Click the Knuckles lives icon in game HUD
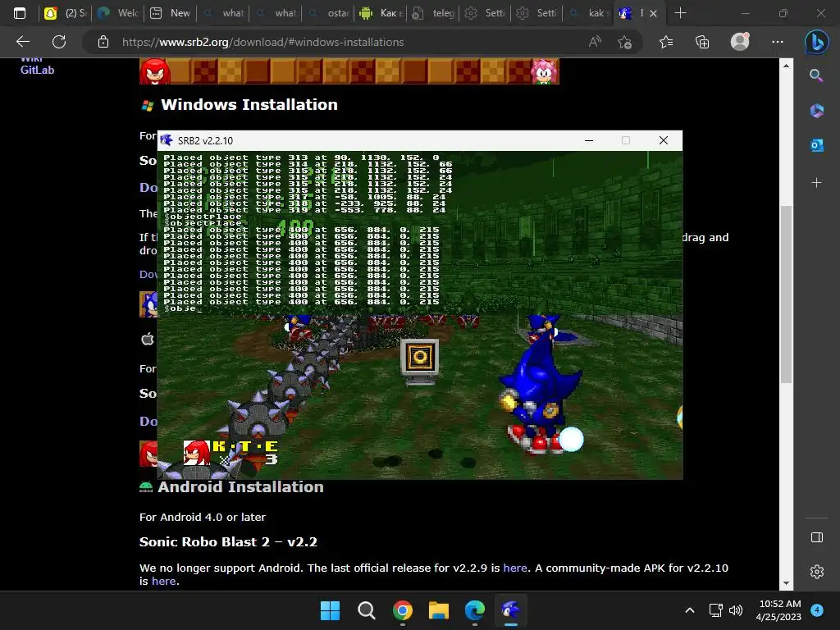Viewport: 840px width, 630px height. 197,453
